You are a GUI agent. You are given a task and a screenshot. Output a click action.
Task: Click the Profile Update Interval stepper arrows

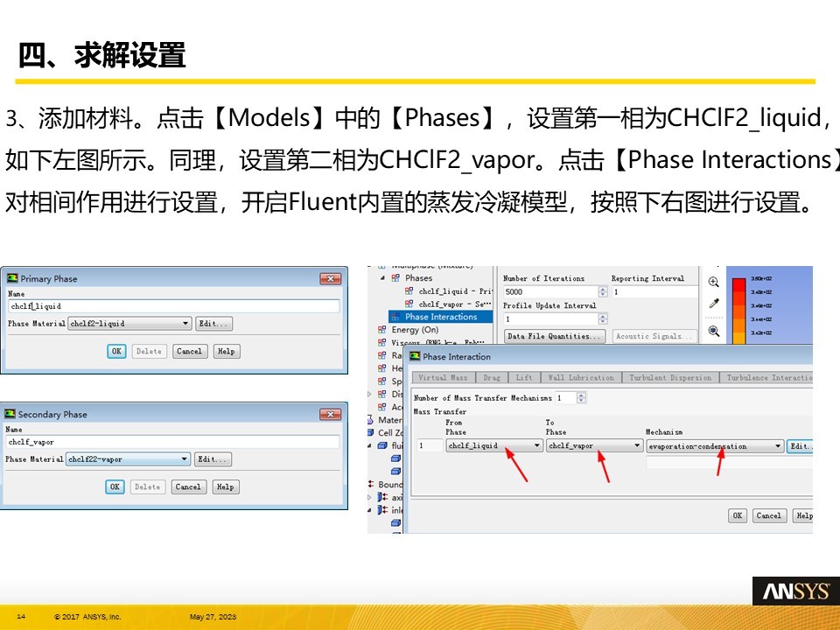[603, 319]
